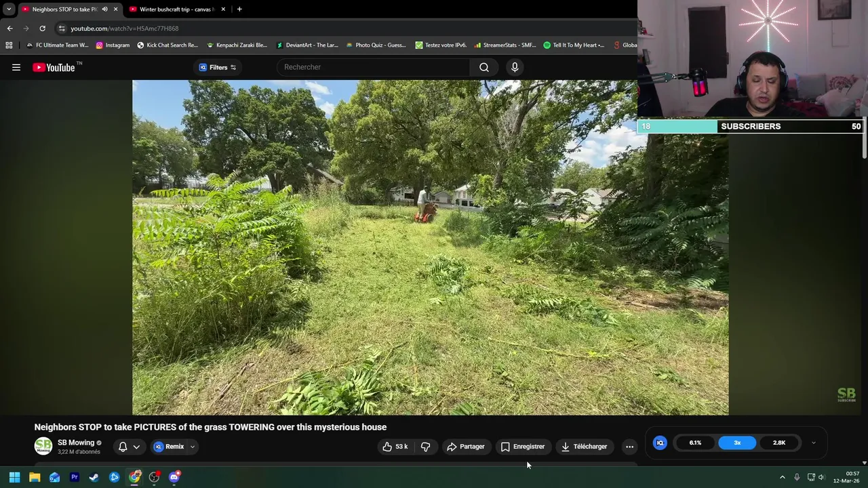868x488 pixels.
Task: Expand the Remix dropdown arrow
Action: tap(193, 447)
